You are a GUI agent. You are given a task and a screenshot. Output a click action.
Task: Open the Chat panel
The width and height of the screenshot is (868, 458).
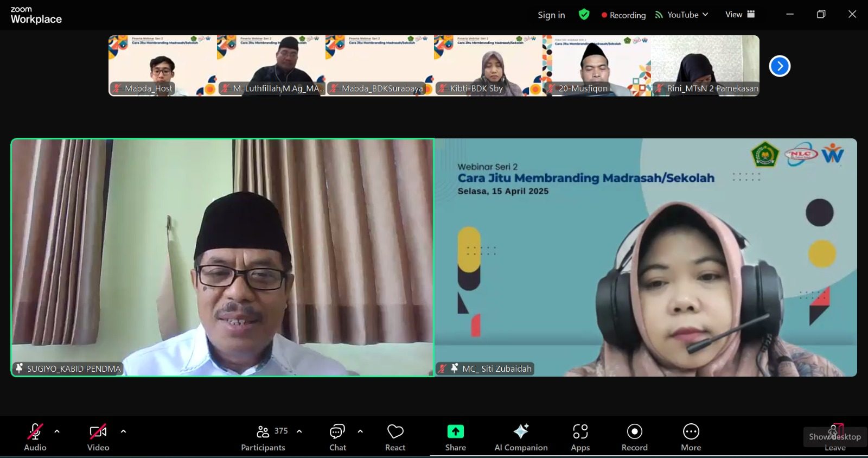[x=337, y=437]
